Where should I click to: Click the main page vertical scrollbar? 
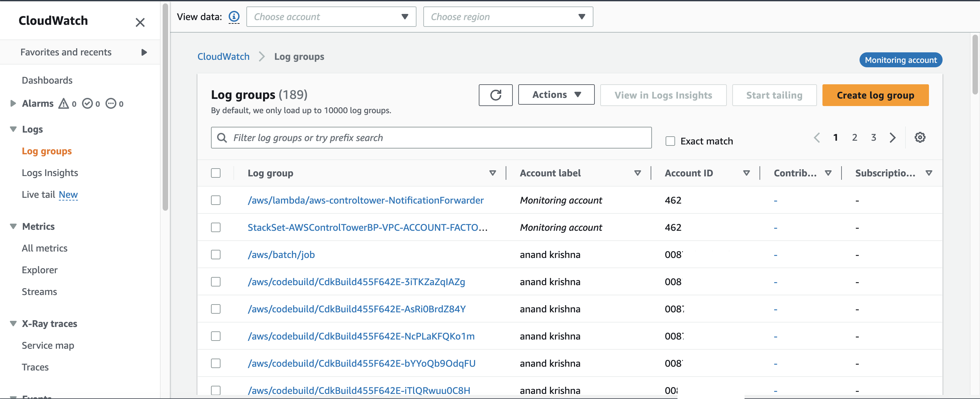[974, 65]
